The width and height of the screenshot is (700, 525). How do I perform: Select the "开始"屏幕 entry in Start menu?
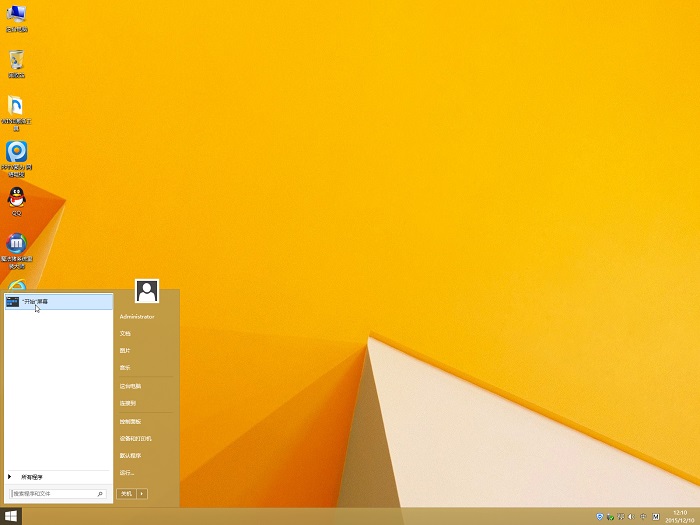[58, 302]
